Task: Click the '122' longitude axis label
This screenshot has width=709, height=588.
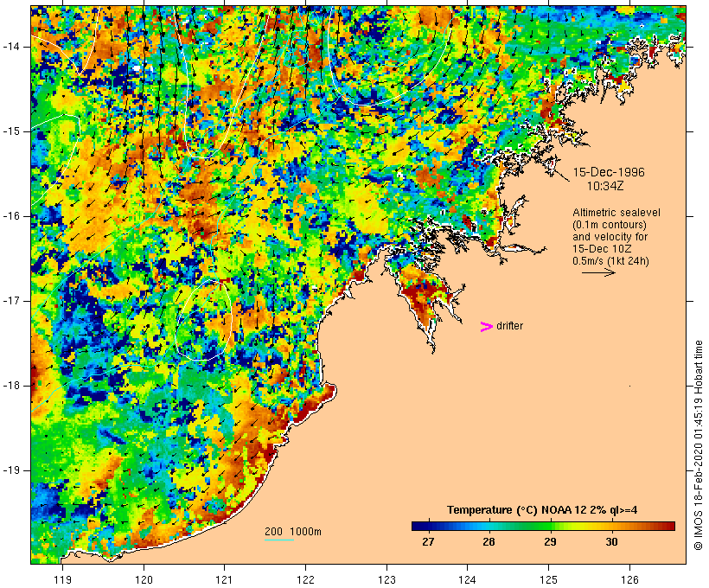Action: pyautogui.click(x=306, y=579)
